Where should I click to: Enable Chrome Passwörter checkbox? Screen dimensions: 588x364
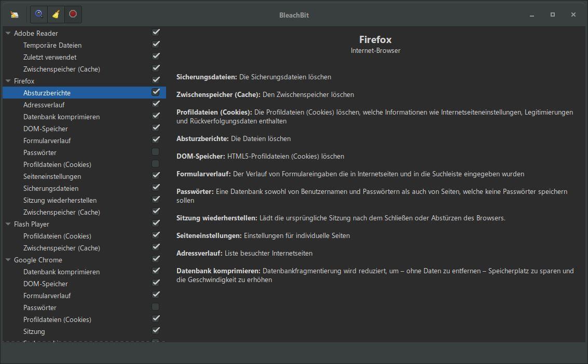point(156,307)
